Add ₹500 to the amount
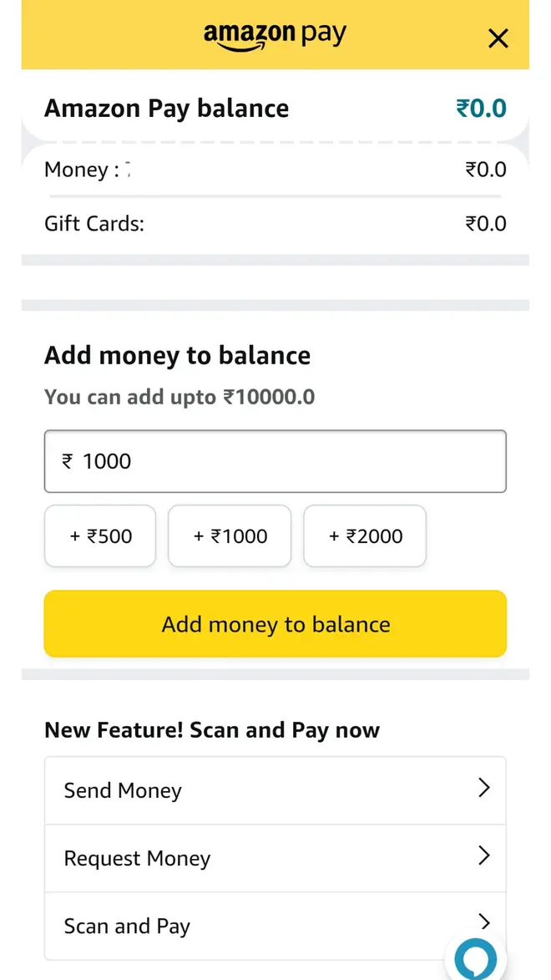Image resolution: width=551 pixels, height=980 pixels. (100, 536)
